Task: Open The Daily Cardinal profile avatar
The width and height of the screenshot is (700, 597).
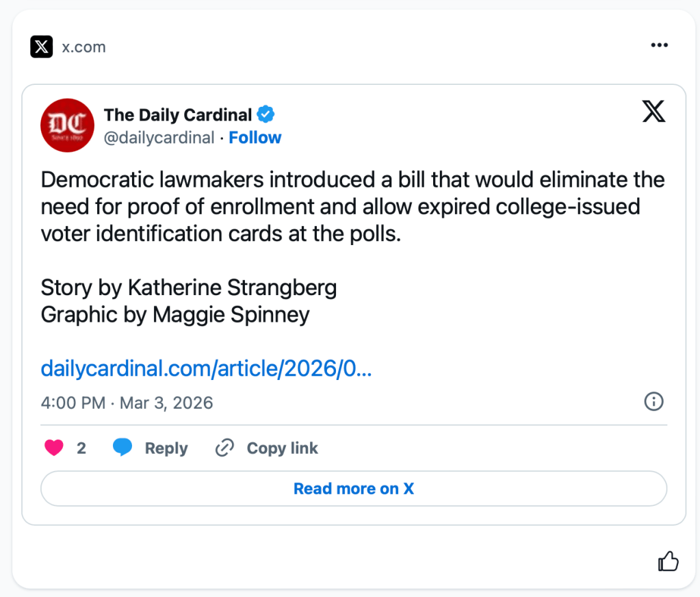Action: pyautogui.click(x=67, y=125)
